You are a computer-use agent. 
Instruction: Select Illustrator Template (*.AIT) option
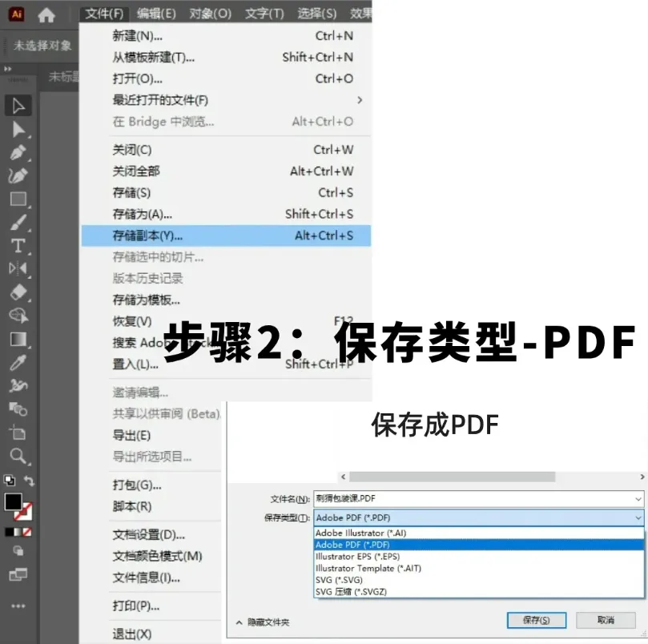point(479,569)
